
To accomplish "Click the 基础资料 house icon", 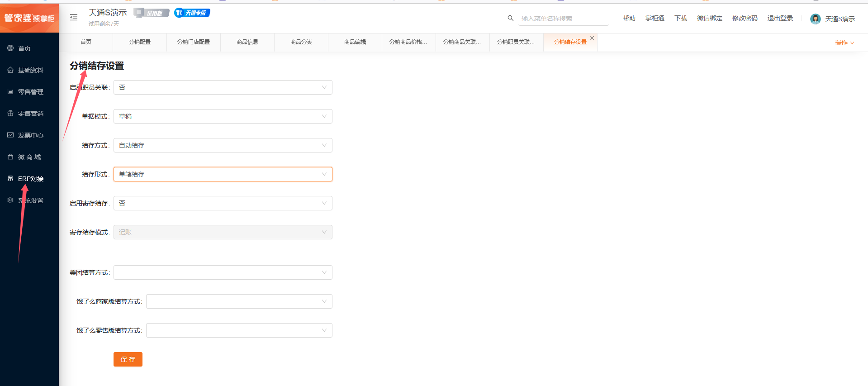I will (x=10, y=70).
